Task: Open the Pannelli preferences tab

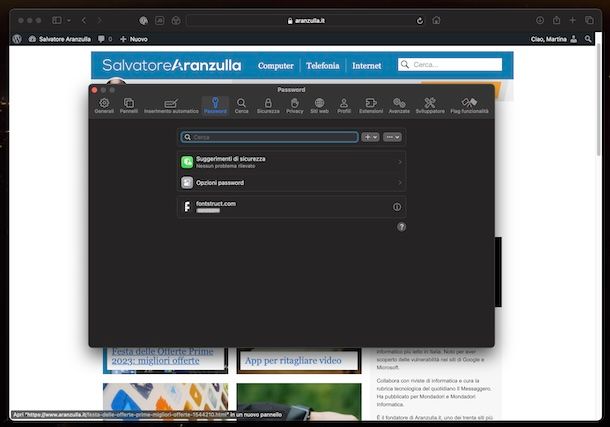Action: click(x=129, y=106)
